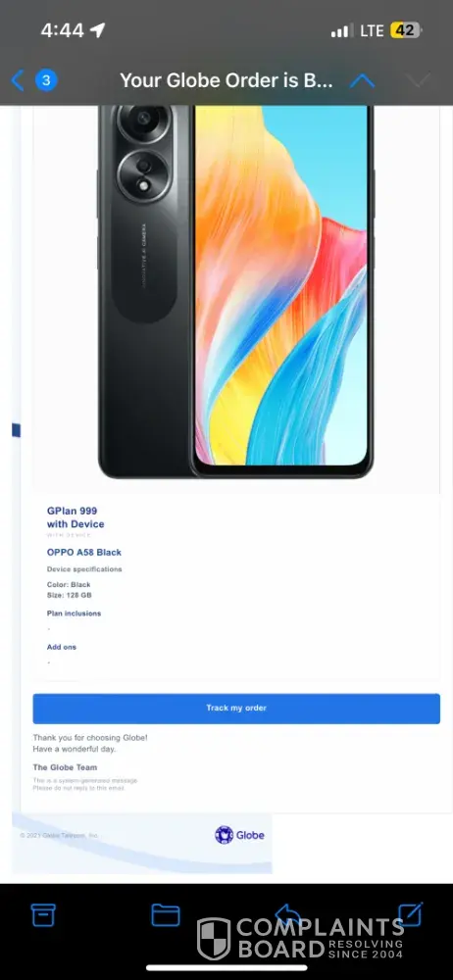This screenshot has height=980, width=453.
Task: Tap the battery indicator in the status bar
Action: click(407, 30)
